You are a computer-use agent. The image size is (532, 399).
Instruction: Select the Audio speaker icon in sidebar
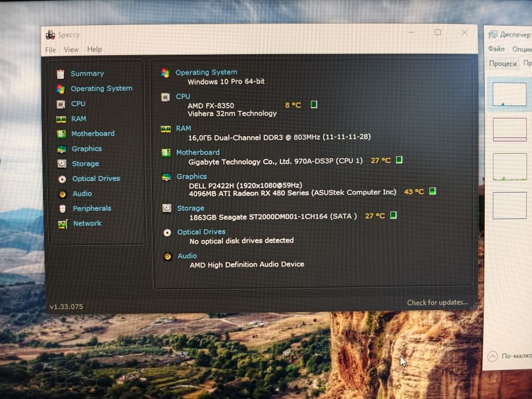click(x=62, y=194)
